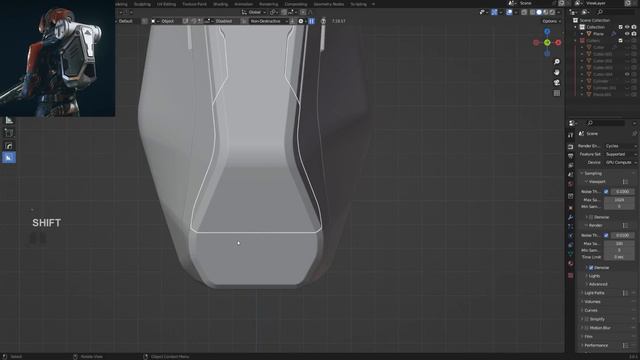This screenshot has height=360, width=640.
Task: Select the highlighted blue active tool
Action: point(9,158)
